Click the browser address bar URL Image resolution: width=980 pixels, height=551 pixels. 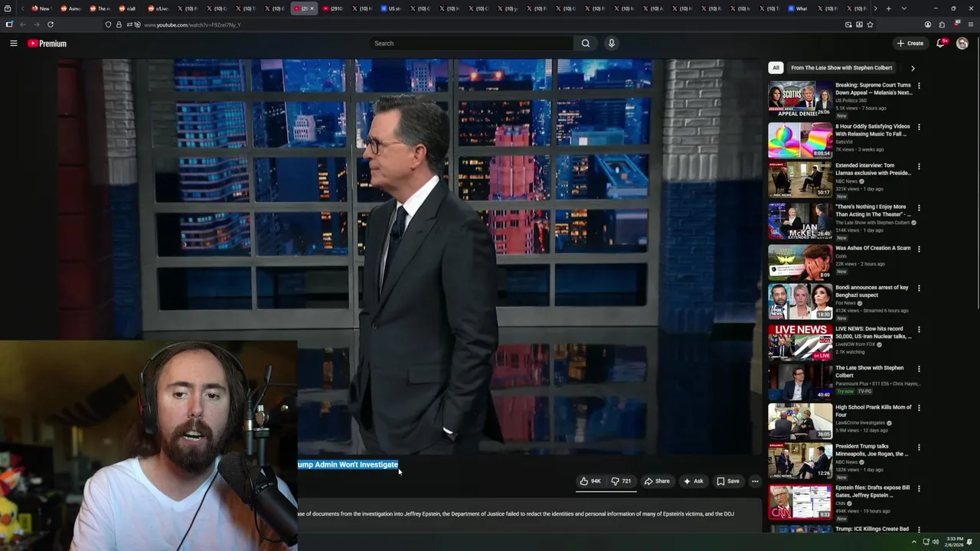[192, 24]
